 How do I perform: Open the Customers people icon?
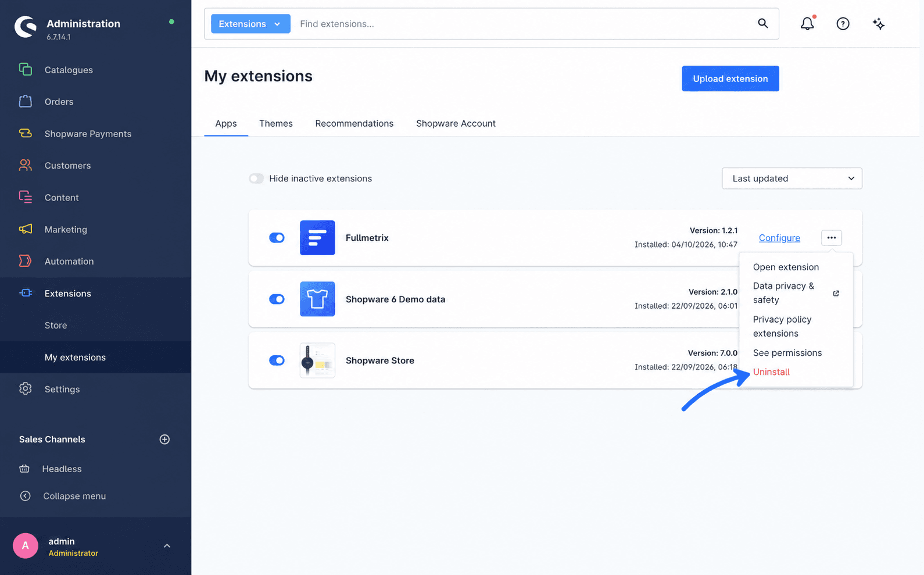point(25,165)
